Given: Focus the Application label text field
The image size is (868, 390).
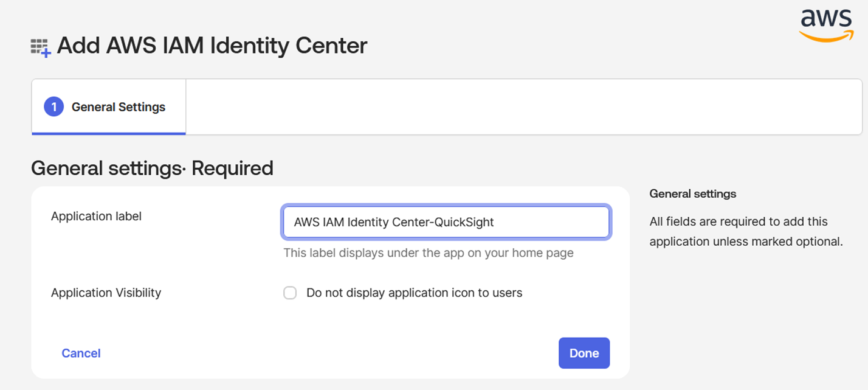Looking at the screenshot, I should (446, 222).
